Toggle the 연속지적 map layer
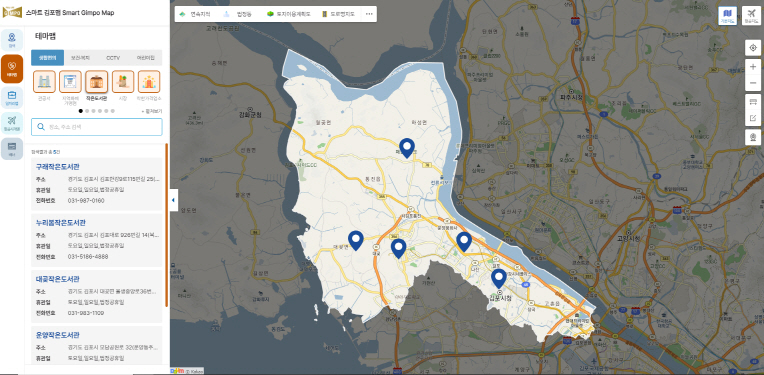This screenshot has height=375, width=764. coord(195,14)
